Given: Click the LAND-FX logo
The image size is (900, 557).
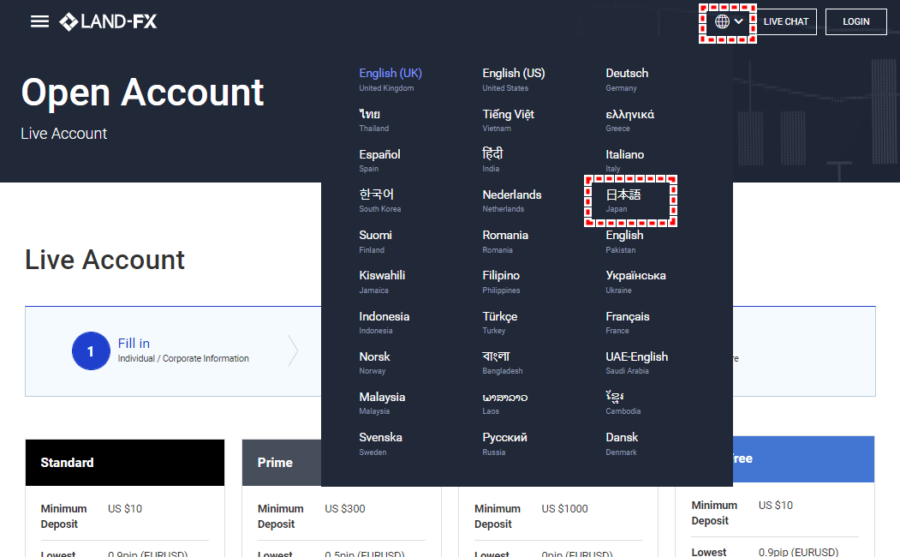Looking at the screenshot, I should (108, 22).
